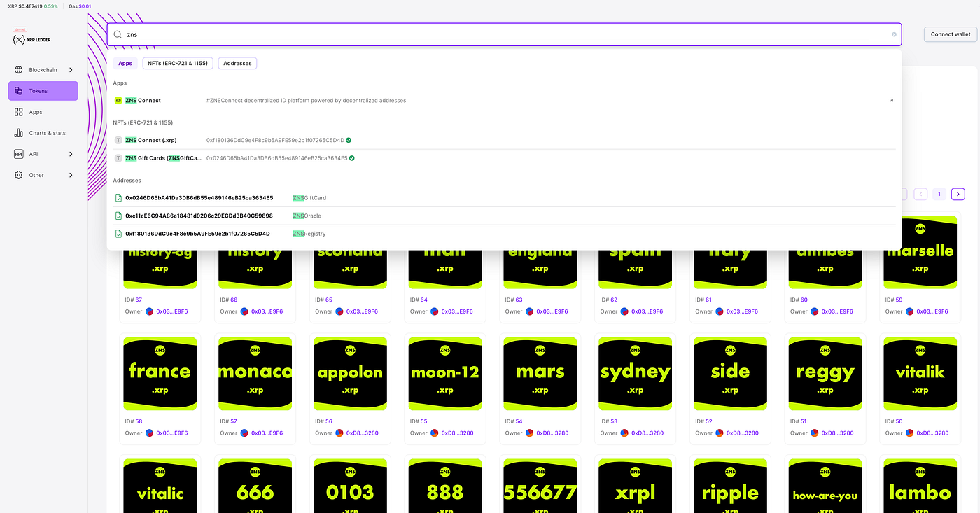This screenshot has width=980, height=513.
Task: Open the xrpl NFT thumbnail
Action: [x=635, y=486]
